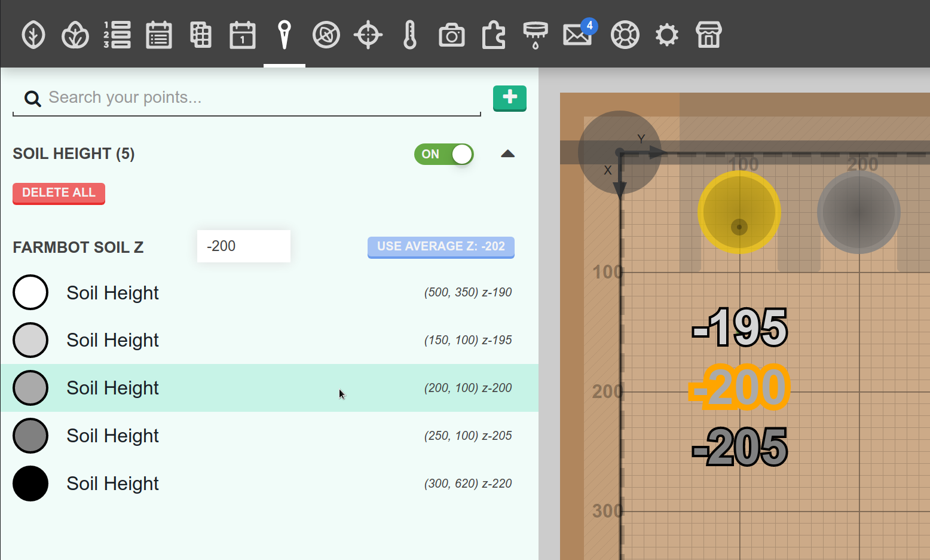Open the Farm Events calendar tab
The height and width of the screenshot is (560, 930).
(x=243, y=35)
